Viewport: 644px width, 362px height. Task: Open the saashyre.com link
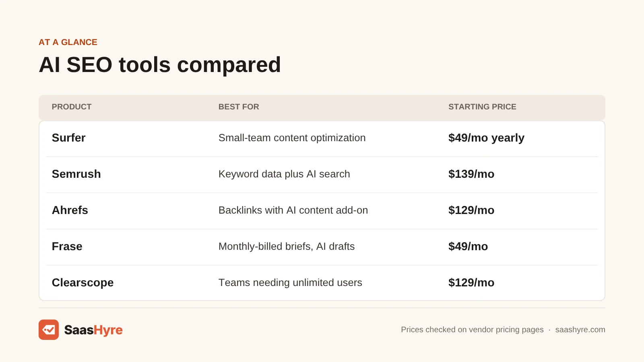coord(580,330)
